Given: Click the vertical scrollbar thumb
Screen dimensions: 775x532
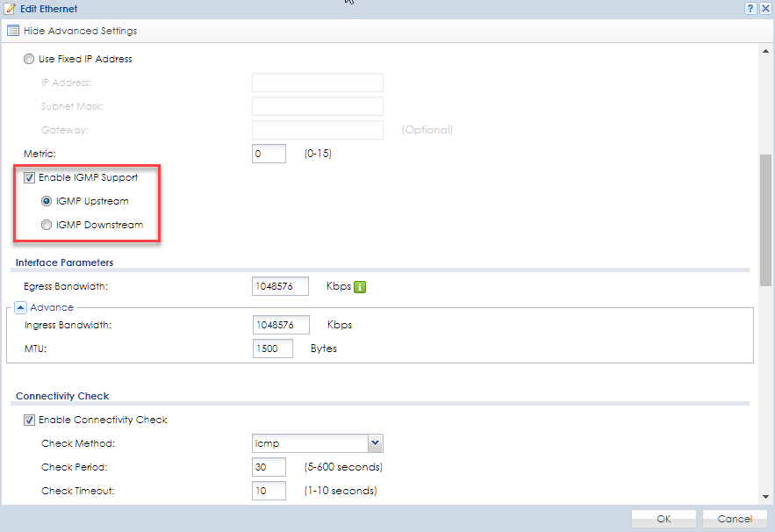Looking at the screenshot, I should [x=765, y=219].
